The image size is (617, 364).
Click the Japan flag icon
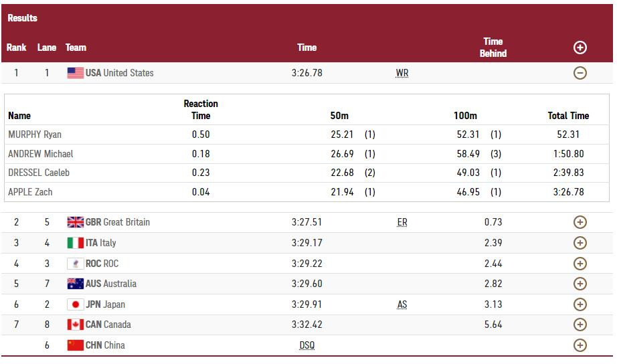pyautogui.click(x=75, y=304)
